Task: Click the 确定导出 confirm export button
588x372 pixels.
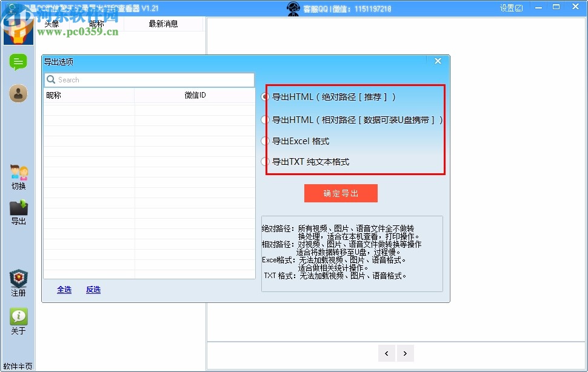Action: 341,193
